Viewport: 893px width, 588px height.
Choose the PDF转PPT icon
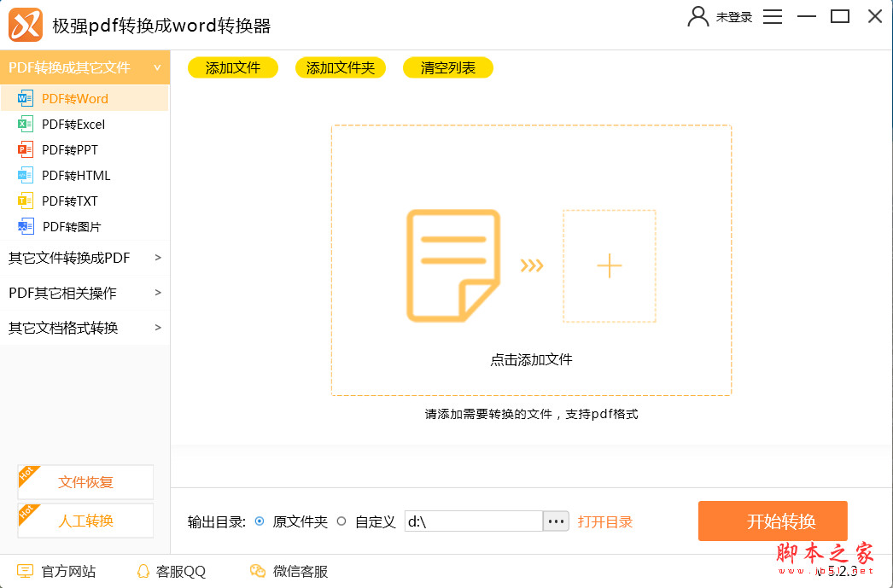pos(25,149)
